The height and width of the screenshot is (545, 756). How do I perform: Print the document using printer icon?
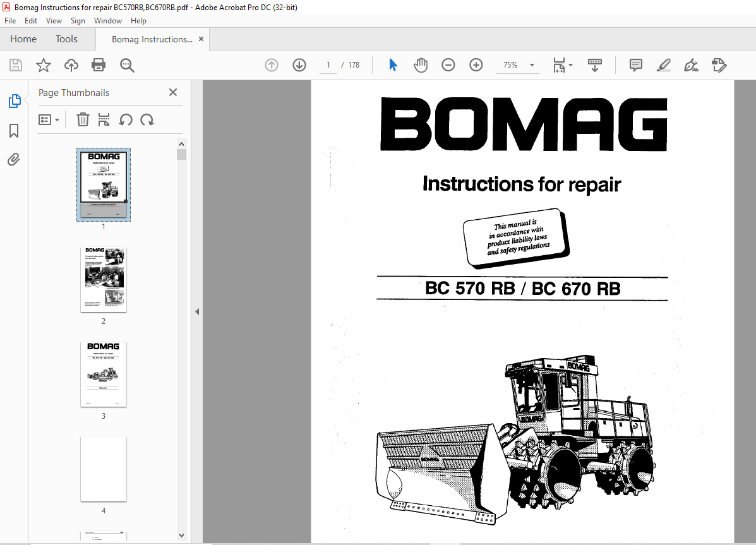[99, 65]
